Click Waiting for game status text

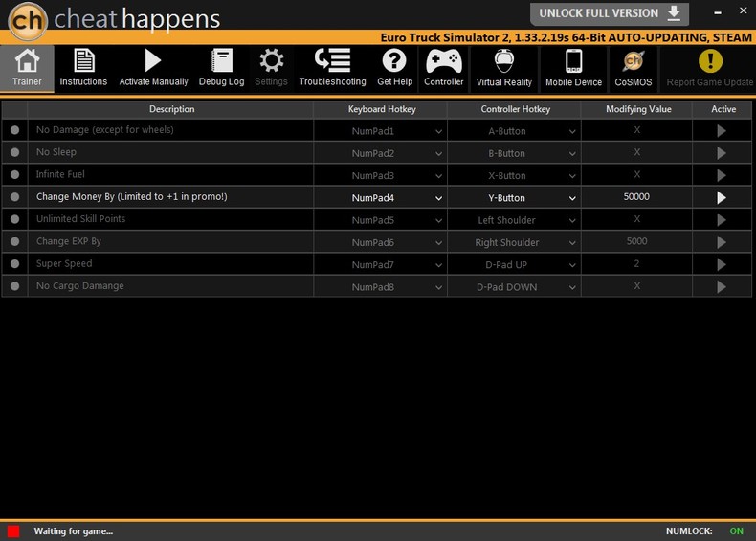coord(74,531)
